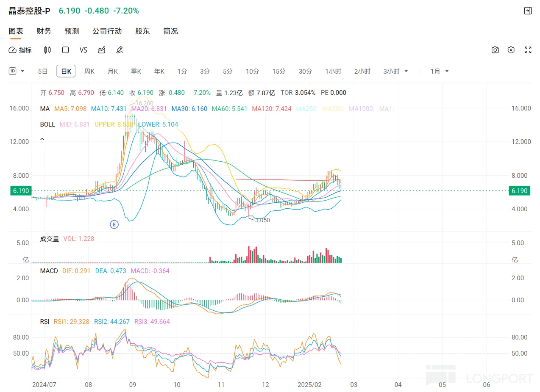
Task: Select the 周K weekly timeframe
Action: [x=89, y=71]
